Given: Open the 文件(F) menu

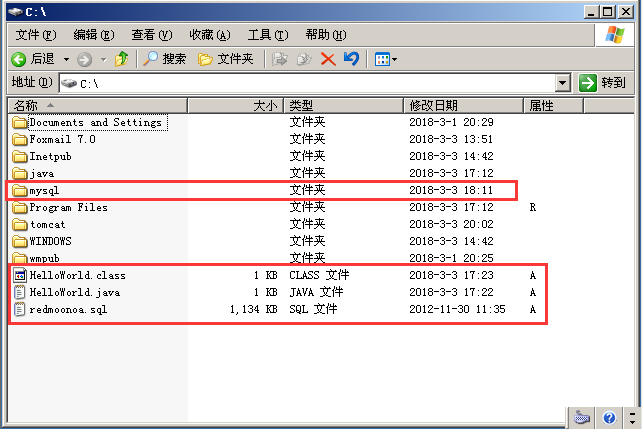Looking at the screenshot, I should click(x=36, y=35).
